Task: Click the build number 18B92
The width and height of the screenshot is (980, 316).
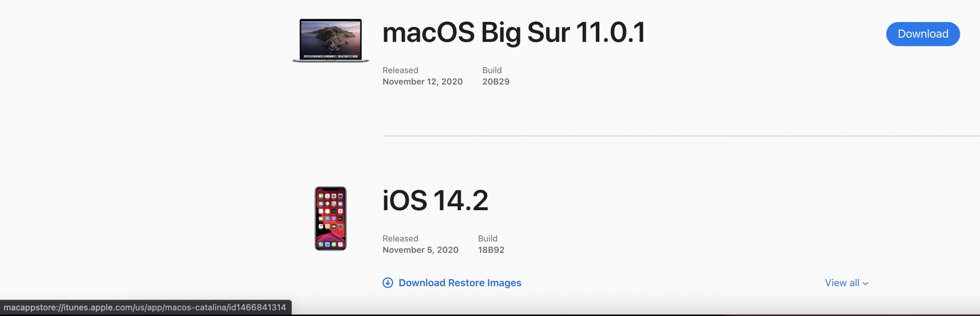Action: coord(491,250)
